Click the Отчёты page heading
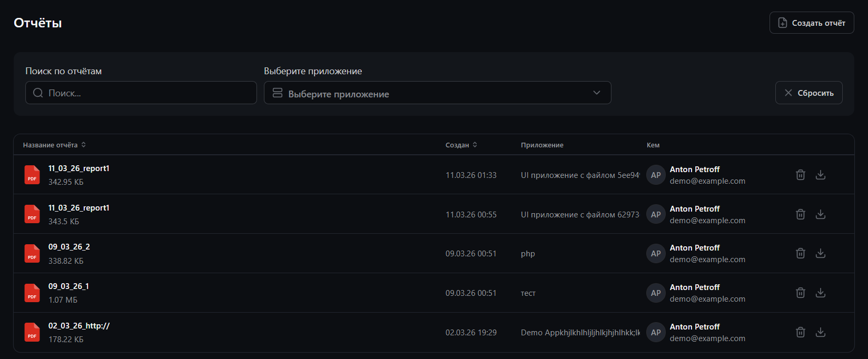The image size is (868, 359). pos(38,23)
